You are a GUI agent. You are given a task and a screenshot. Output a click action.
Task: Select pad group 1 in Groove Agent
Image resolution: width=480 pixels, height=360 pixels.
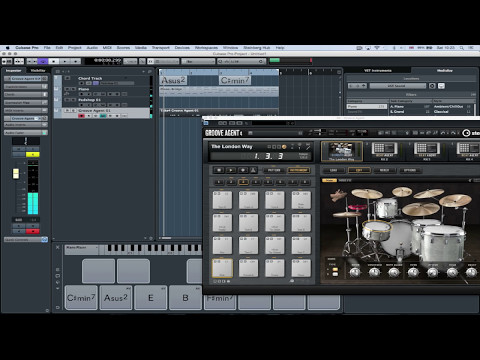pos(219,182)
